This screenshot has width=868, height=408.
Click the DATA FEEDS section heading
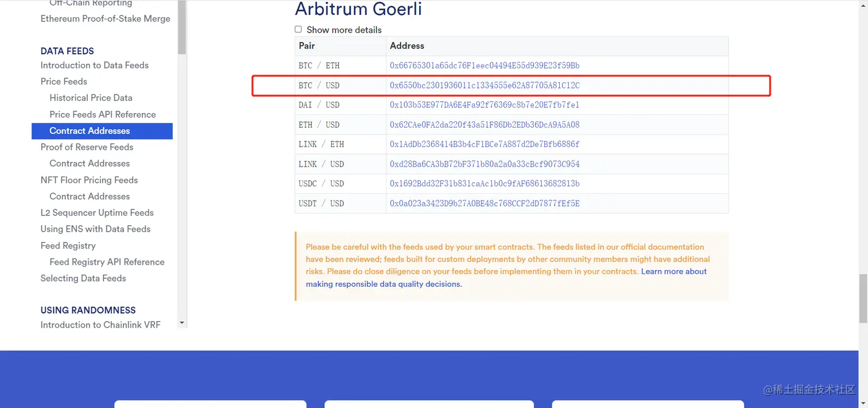click(x=67, y=51)
